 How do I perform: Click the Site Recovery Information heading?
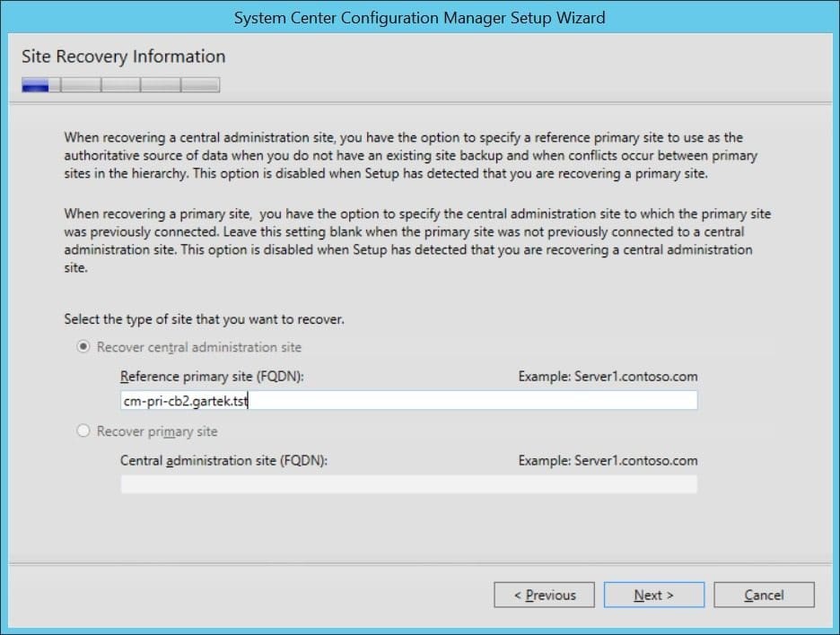pyautogui.click(x=123, y=57)
